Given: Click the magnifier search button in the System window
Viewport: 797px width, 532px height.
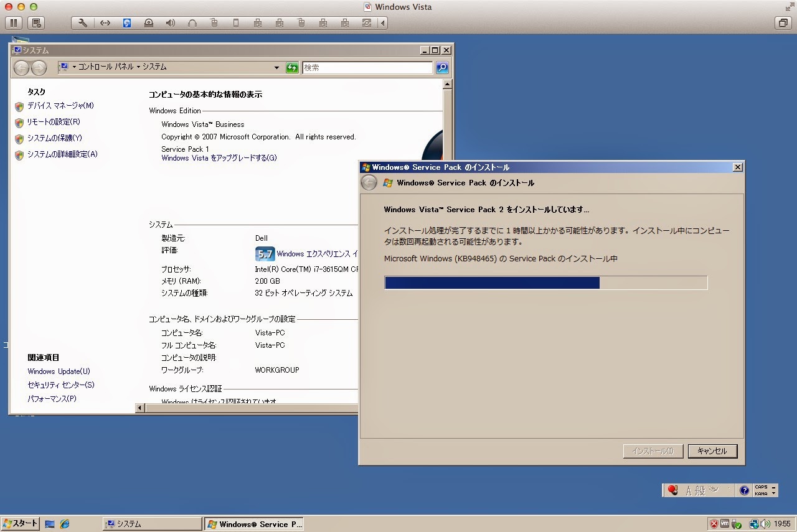Looking at the screenshot, I should click(x=442, y=68).
